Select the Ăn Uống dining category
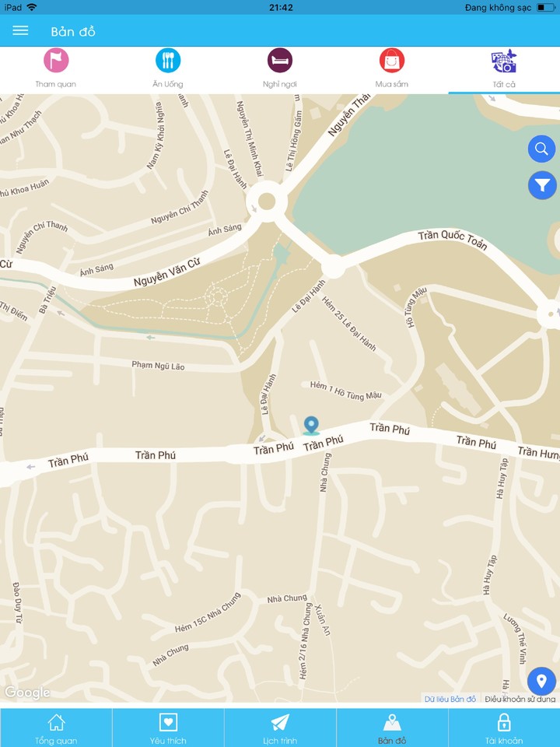 click(x=168, y=68)
